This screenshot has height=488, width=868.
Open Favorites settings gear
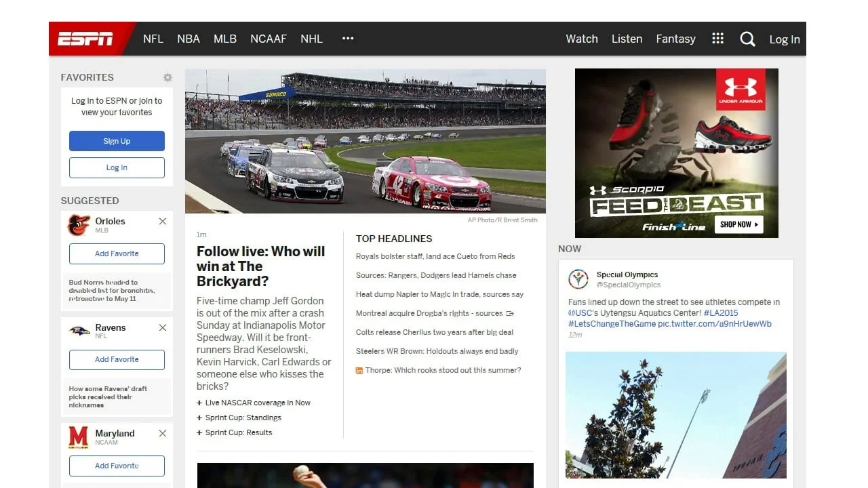coord(167,78)
